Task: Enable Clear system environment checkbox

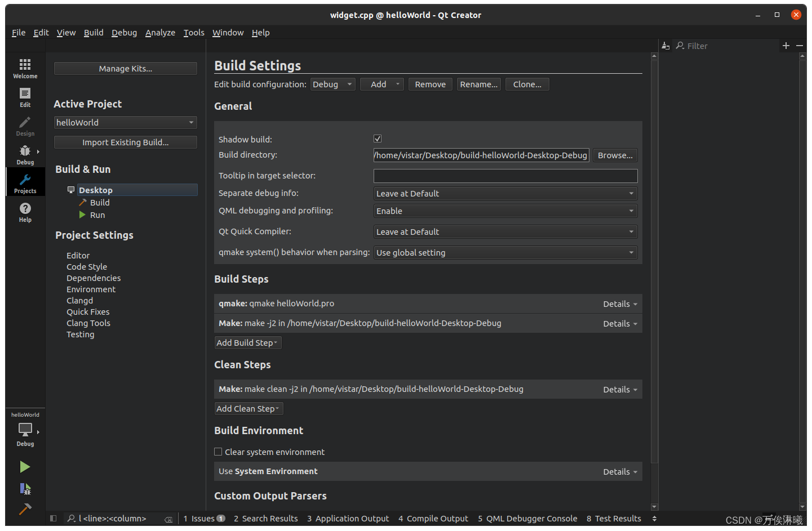Action: 218,452
